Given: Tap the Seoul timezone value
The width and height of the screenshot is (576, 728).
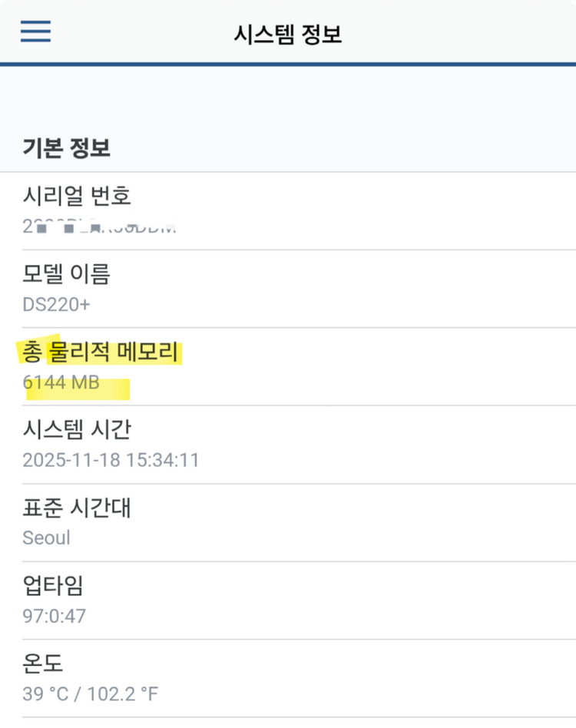Looking at the screenshot, I should point(46,538).
